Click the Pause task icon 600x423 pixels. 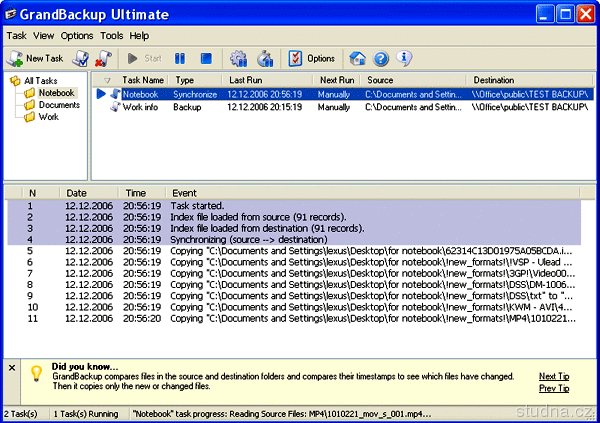(180, 58)
